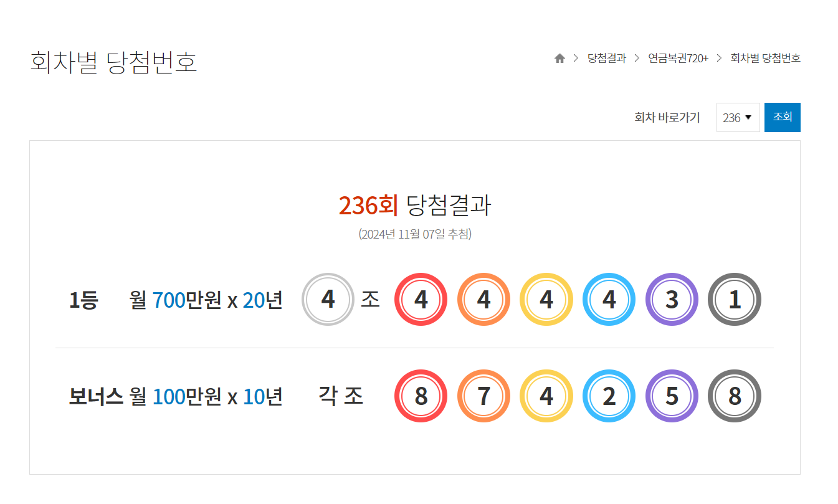Click the orange first-prize ball showing 4
The width and height of the screenshot is (838, 504).
(x=484, y=300)
